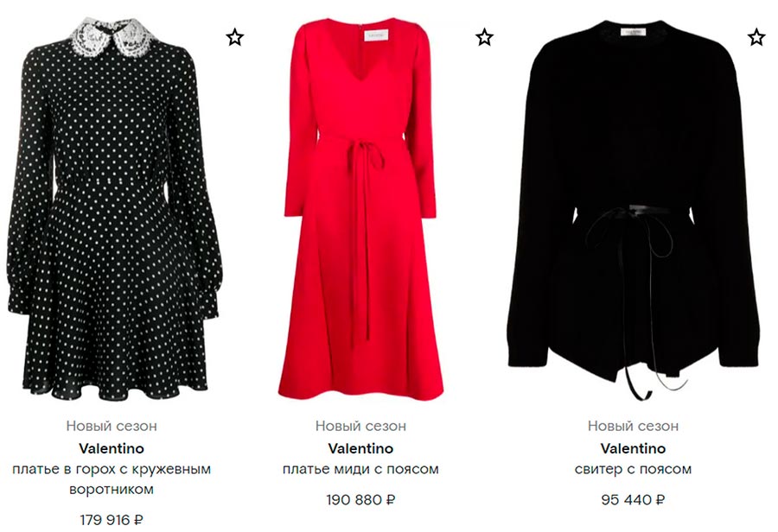Screen dimensions: 778x532
Task: Open 'свитер с поясом' product title
Action: click(x=633, y=469)
